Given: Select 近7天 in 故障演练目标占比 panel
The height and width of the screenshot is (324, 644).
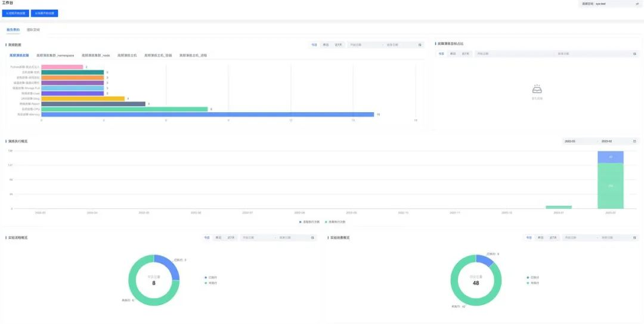Looking at the screenshot, I should [465, 54].
